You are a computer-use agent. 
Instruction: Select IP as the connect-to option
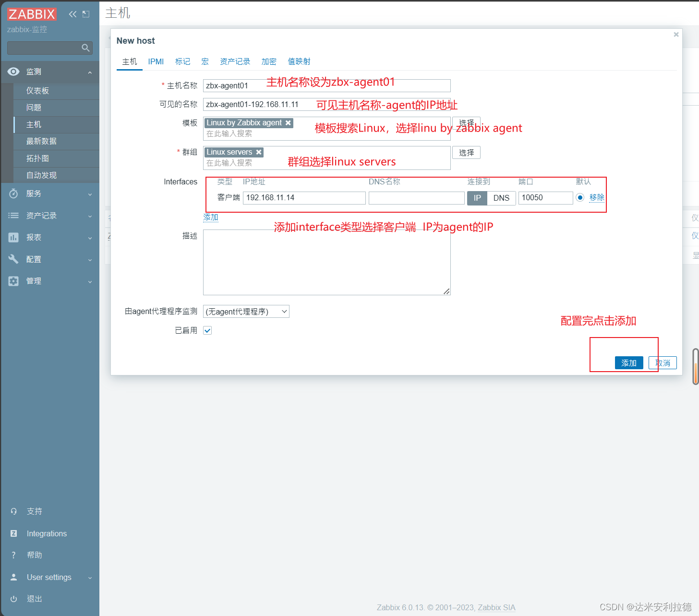pyautogui.click(x=477, y=198)
